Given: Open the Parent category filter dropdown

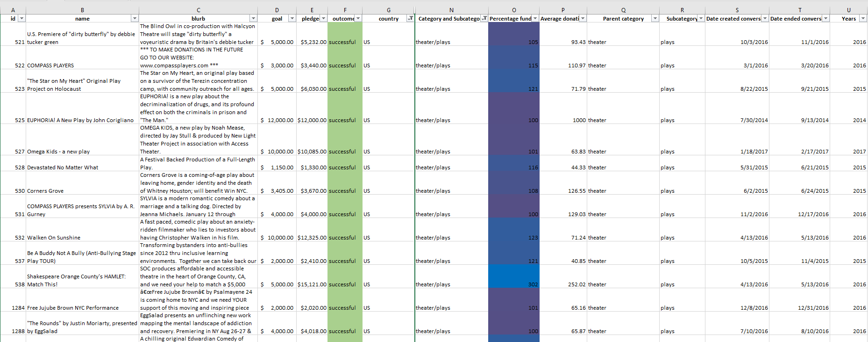Looking at the screenshot, I should [x=655, y=18].
